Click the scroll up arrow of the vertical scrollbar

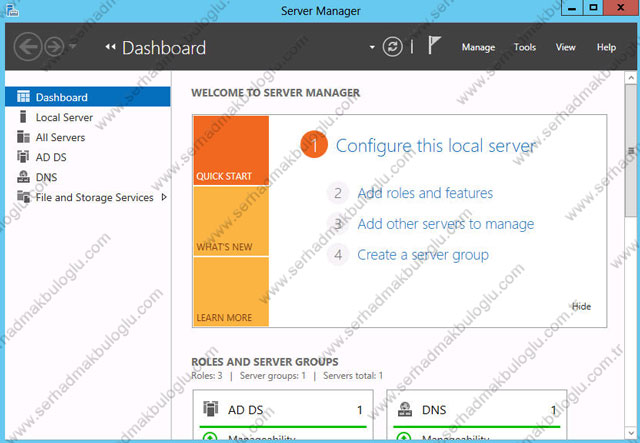tap(631, 77)
